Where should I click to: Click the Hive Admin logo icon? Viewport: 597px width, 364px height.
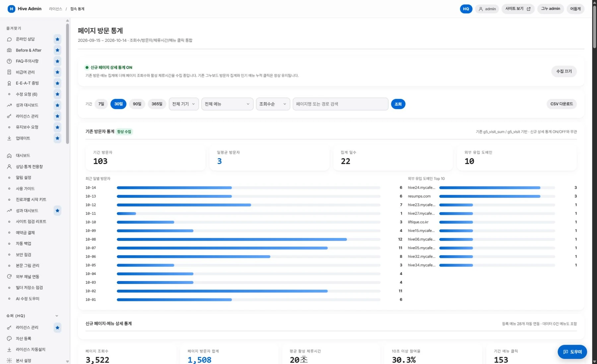point(11,9)
